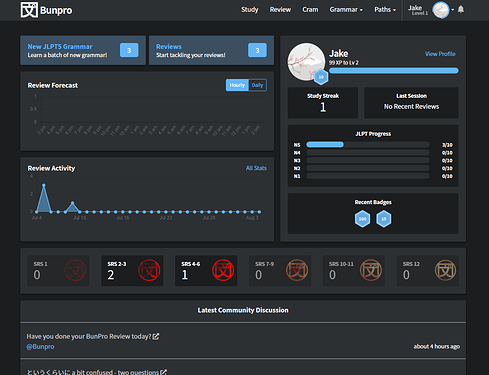Open New JLPT5 Grammar lesson card

pos(83,50)
